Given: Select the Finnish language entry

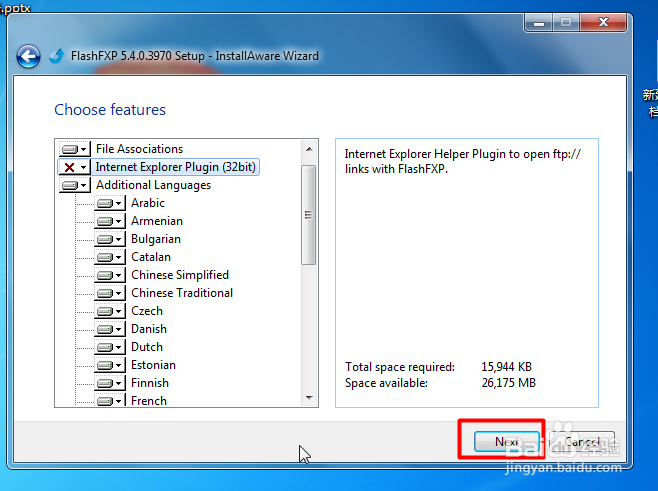Looking at the screenshot, I should click(x=150, y=383).
